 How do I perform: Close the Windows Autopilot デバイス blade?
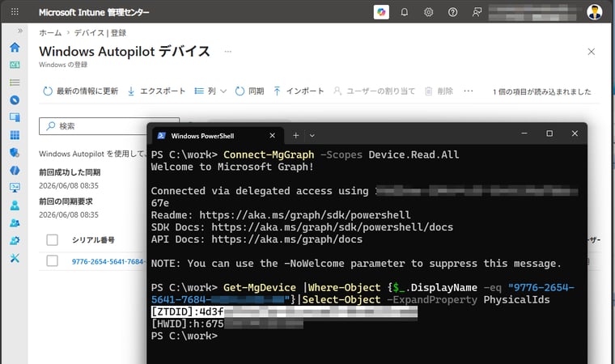click(x=591, y=52)
